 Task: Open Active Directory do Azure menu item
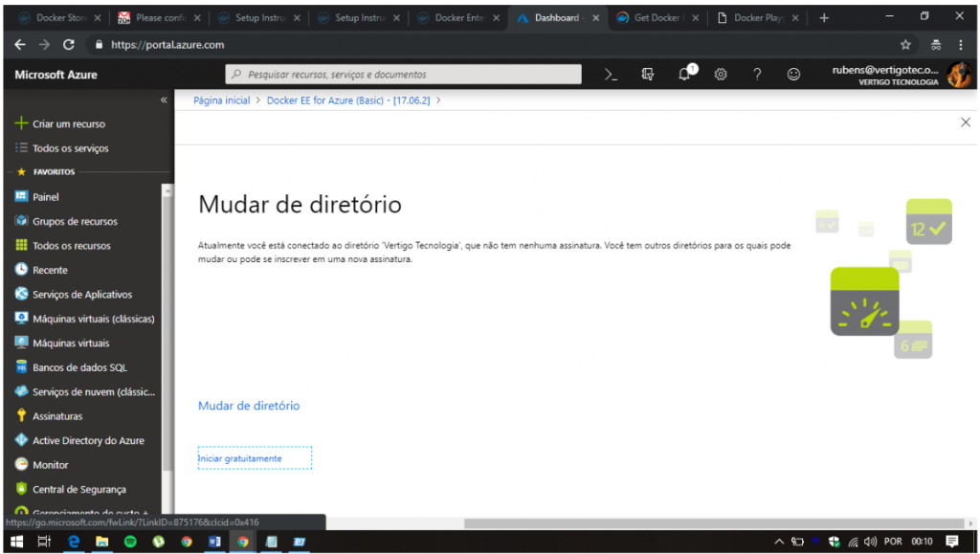tap(88, 440)
